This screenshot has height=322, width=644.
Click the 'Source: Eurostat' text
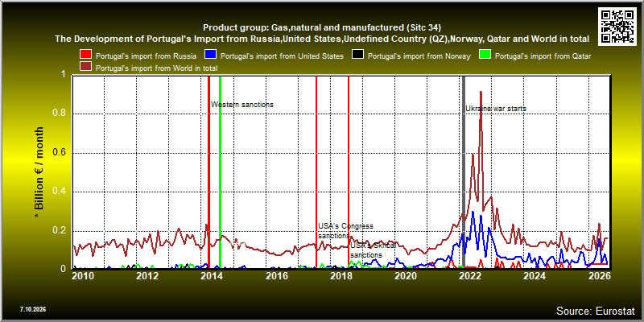pyautogui.click(x=596, y=311)
